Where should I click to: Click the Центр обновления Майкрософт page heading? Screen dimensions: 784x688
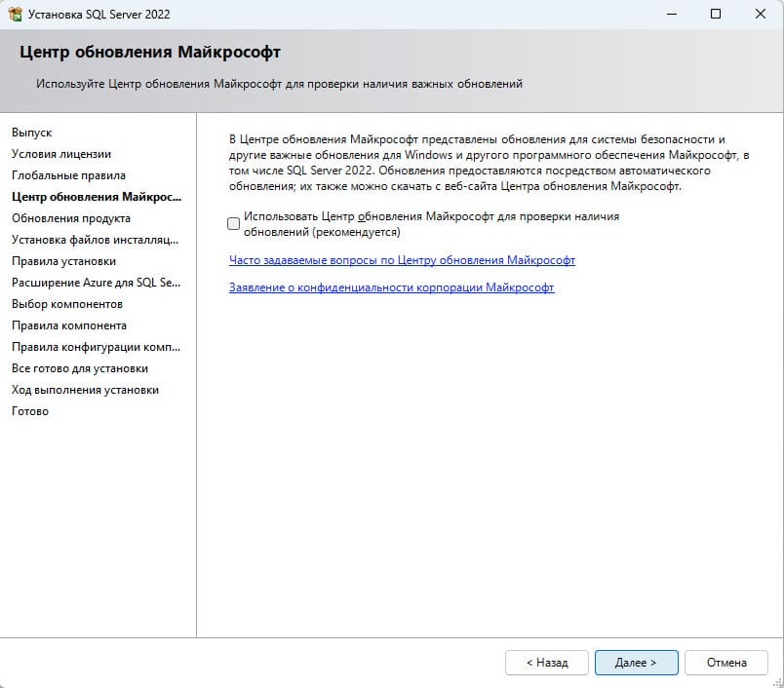(x=150, y=52)
